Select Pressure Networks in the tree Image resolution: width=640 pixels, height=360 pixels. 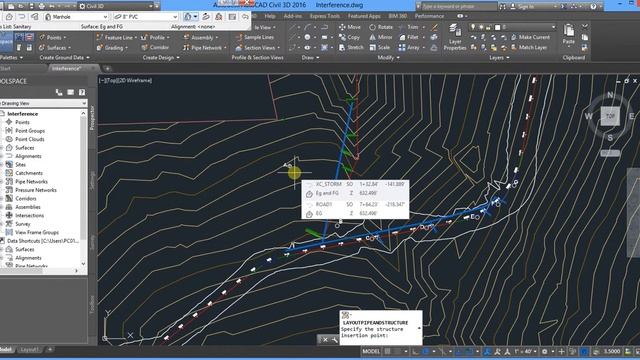click(36, 190)
